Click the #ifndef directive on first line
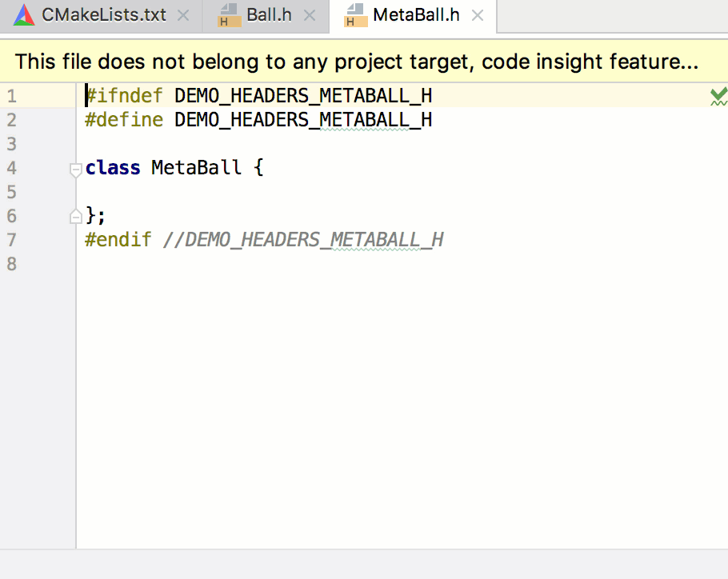 click(x=125, y=97)
